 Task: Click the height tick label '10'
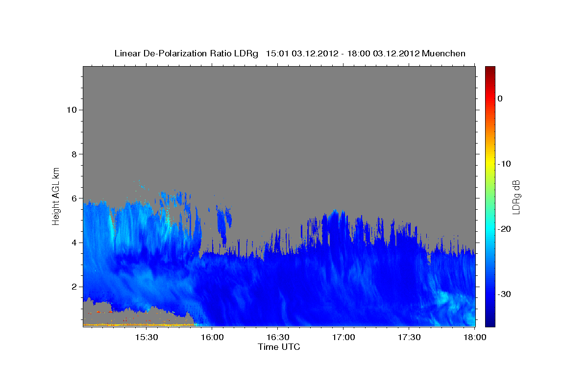pos(71,110)
